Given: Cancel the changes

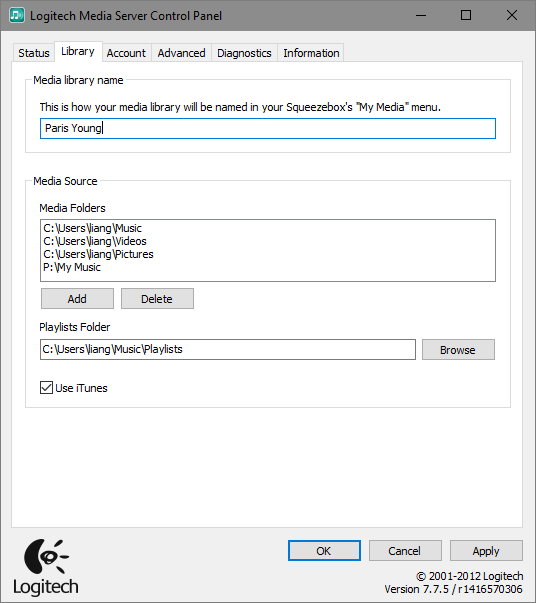Looking at the screenshot, I should pyautogui.click(x=405, y=551).
